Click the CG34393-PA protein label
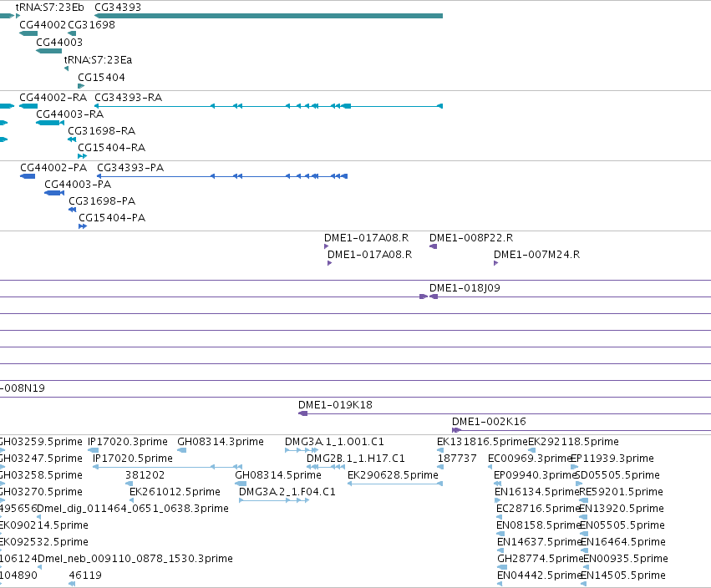The width and height of the screenshot is (711, 588). pyautogui.click(x=130, y=168)
